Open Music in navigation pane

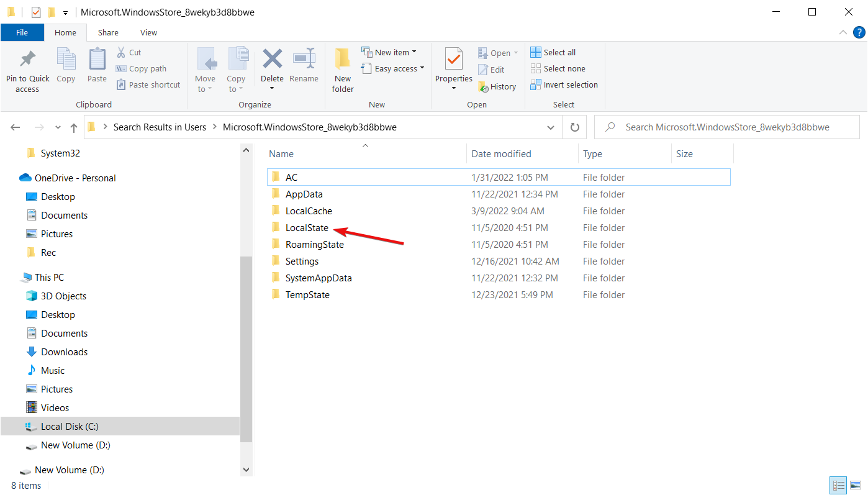(53, 370)
